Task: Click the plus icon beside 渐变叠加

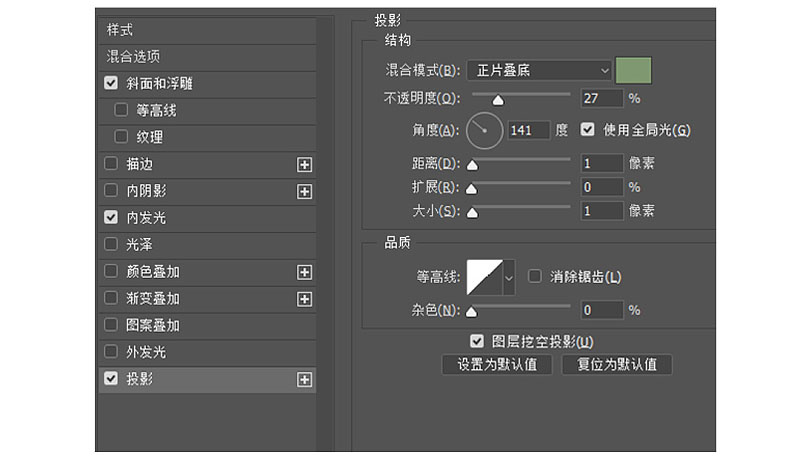Action: 305,299
